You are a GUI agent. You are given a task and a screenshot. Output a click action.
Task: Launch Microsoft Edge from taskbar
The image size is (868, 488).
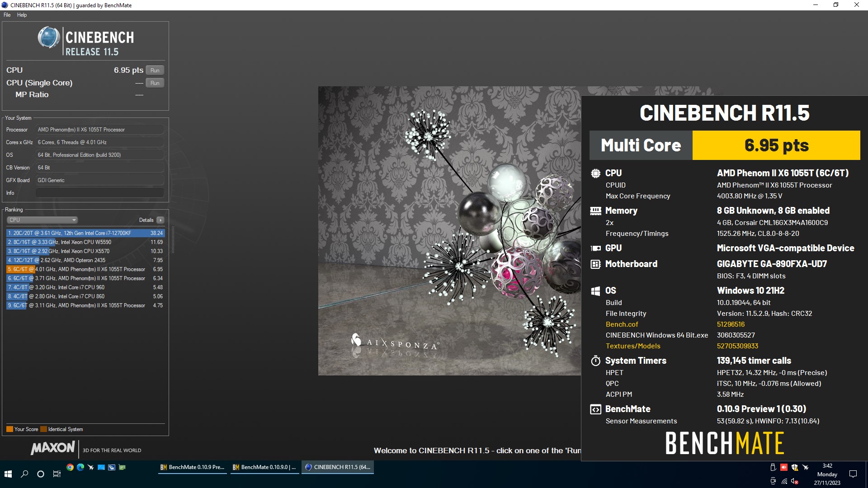(80, 467)
